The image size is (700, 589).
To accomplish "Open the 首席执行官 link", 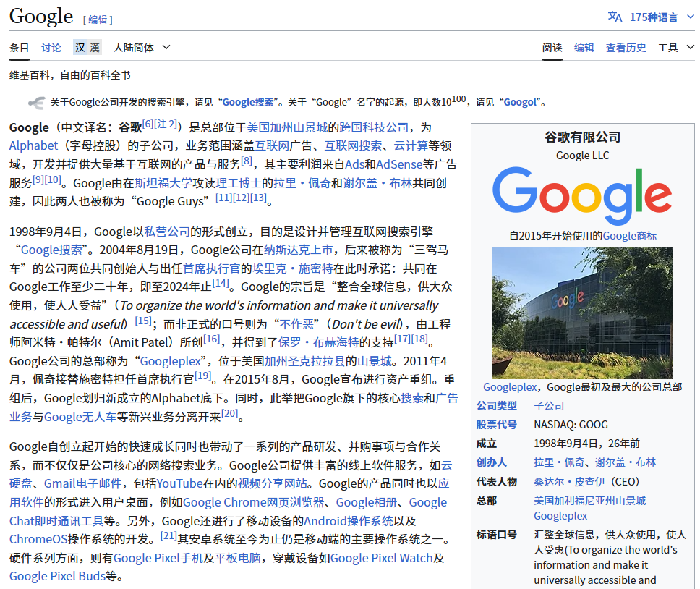I will pyautogui.click(x=212, y=268).
